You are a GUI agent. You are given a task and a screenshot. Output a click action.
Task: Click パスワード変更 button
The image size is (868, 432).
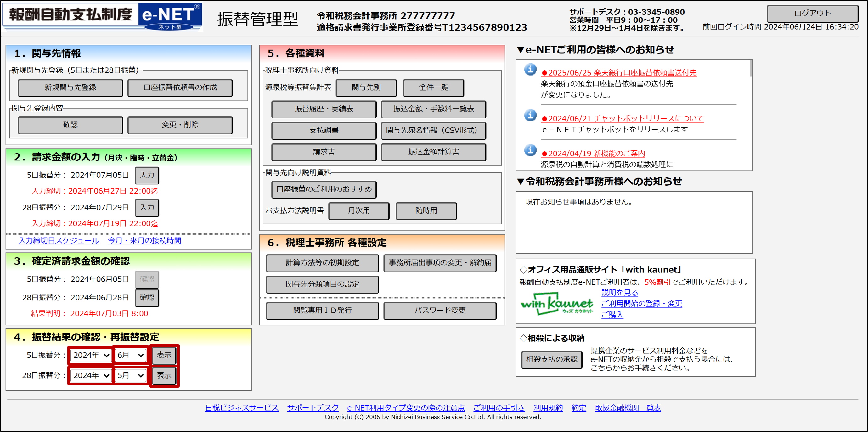click(439, 310)
